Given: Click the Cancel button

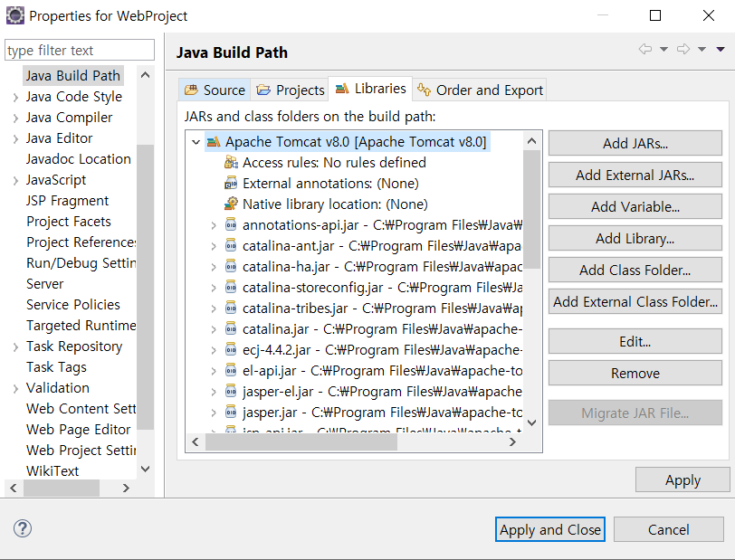Looking at the screenshot, I should point(668,529).
